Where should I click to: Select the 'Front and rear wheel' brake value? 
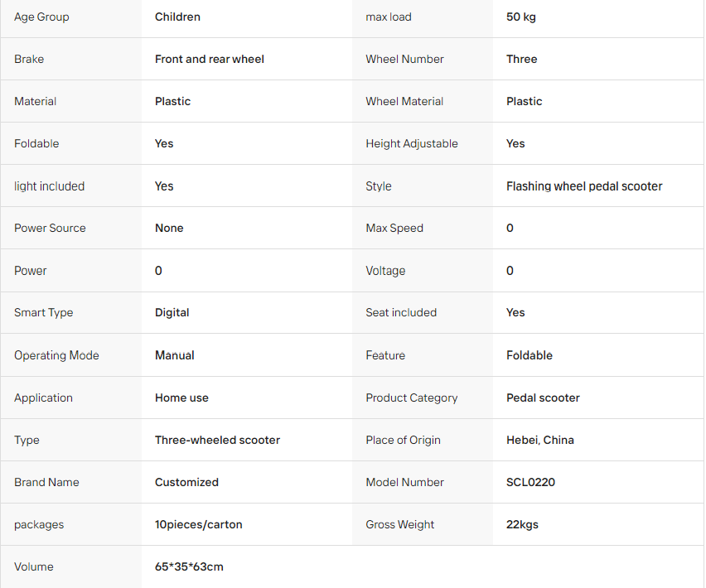210,60
